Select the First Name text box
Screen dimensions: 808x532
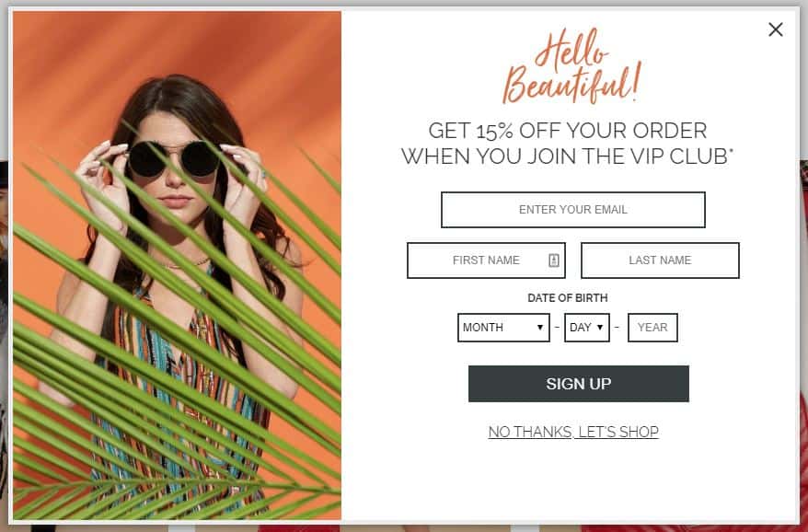[x=486, y=260]
